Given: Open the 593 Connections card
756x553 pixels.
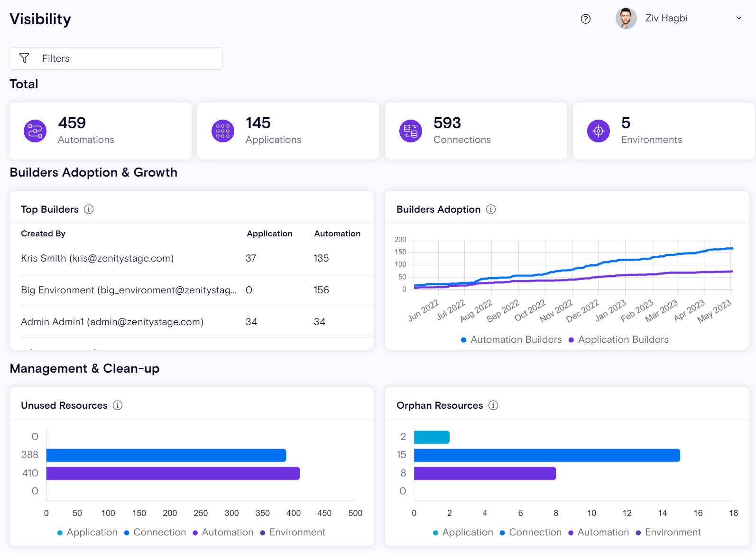Looking at the screenshot, I should [x=476, y=131].
